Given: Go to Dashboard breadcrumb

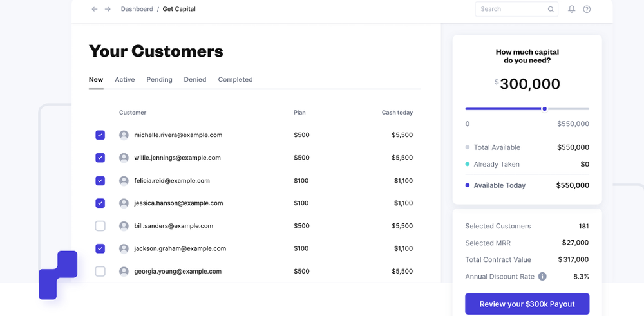Looking at the screenshot, I should pos(137,9).
